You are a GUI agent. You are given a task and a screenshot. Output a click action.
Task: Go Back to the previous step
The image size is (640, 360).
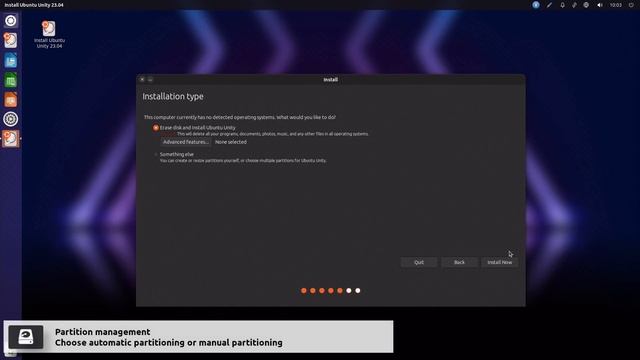459,262
